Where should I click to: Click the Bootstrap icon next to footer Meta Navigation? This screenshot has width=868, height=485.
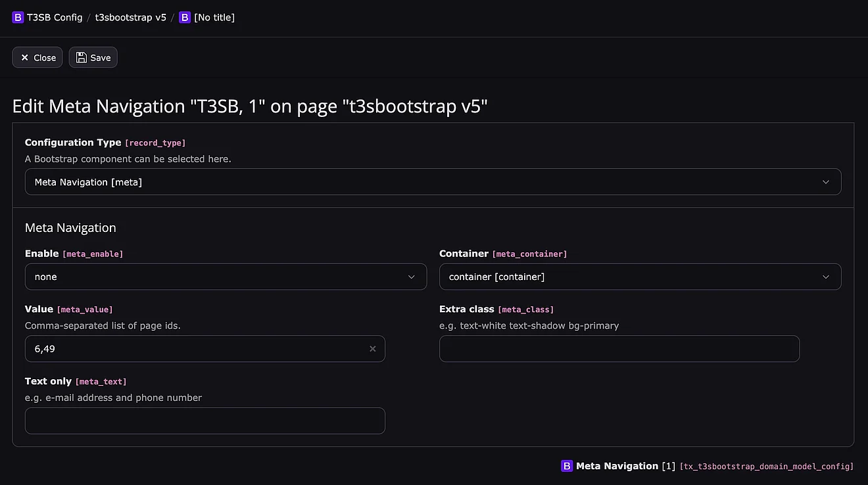[567, 466]
